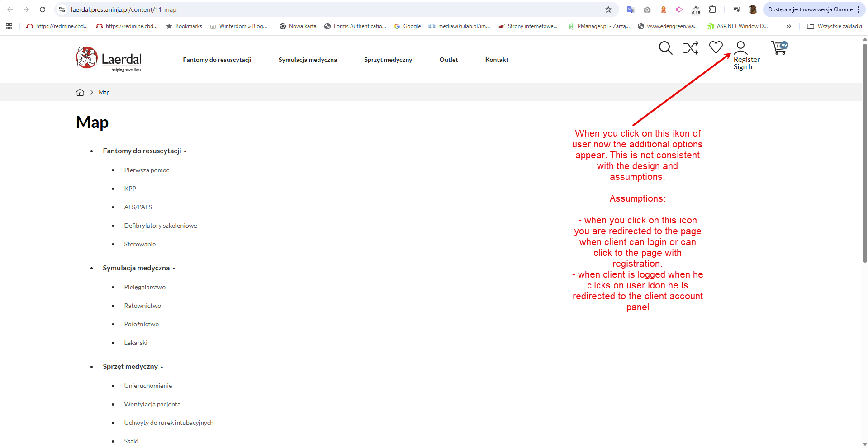Click the Register link

coord(747,60)
